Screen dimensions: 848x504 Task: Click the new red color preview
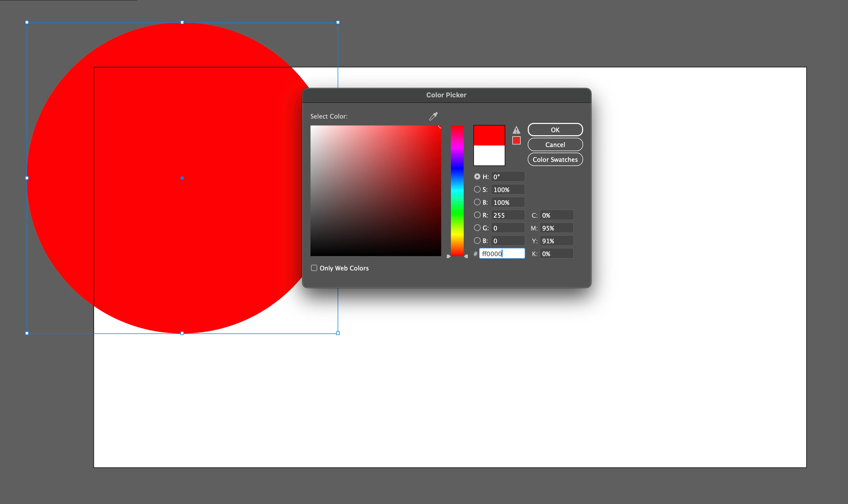coord(489,135)
